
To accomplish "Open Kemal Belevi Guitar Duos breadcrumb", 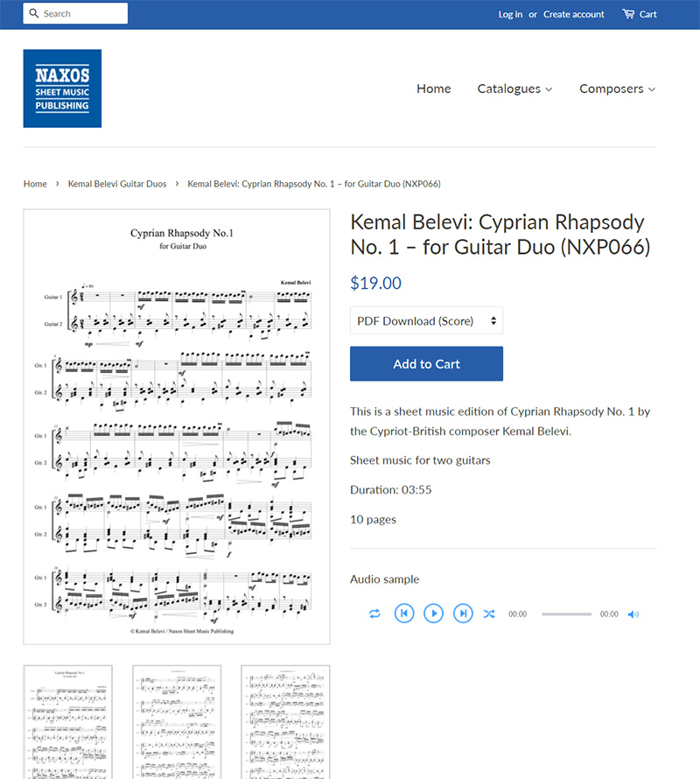I will 117,184.
